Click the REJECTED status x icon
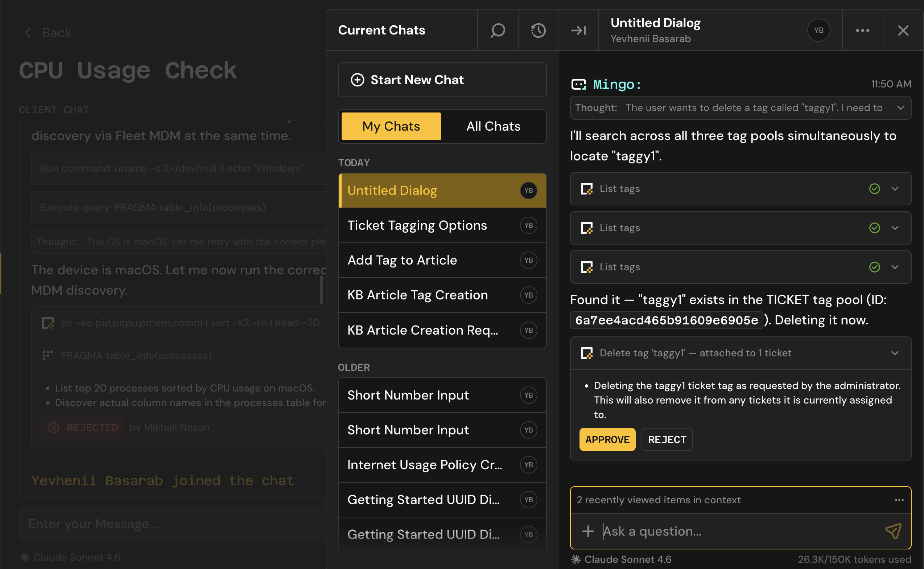The width and height of the screenshot is (924, 569). click(54, 427)
